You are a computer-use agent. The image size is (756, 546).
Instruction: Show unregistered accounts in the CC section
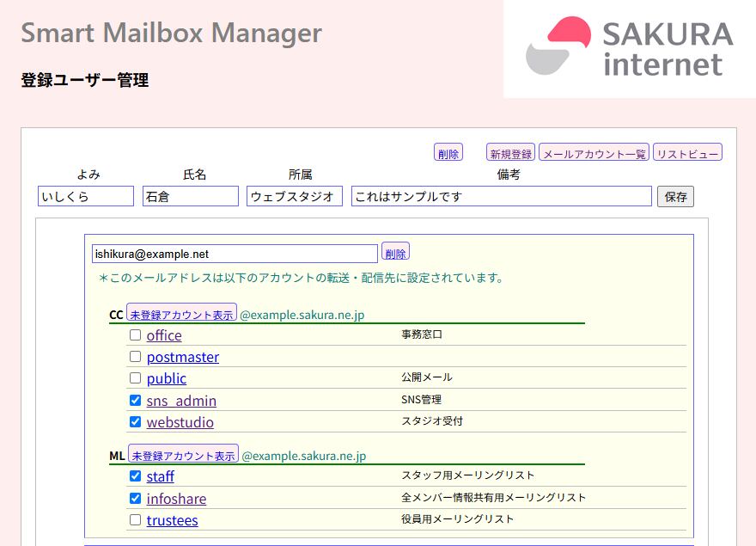point(182,314)
